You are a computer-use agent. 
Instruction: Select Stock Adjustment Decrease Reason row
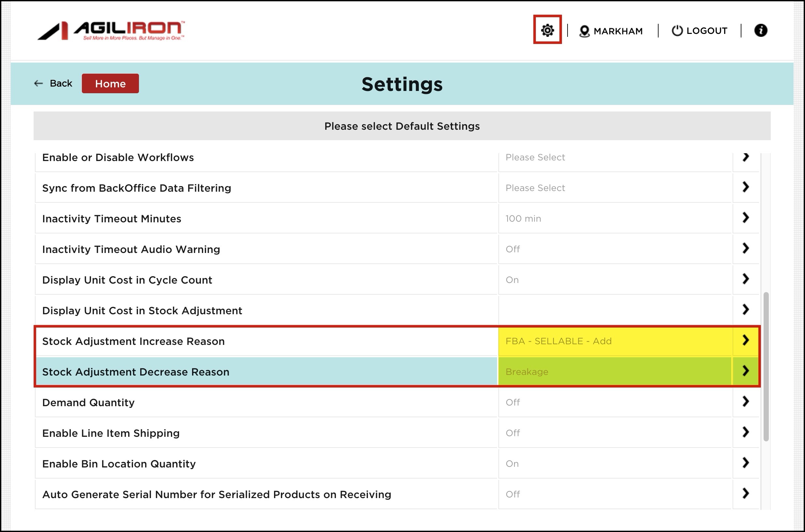tap(135, 372)
